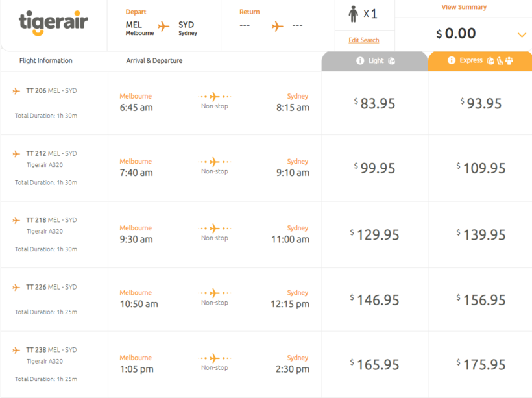
Task: Expand the summary with the orange chevron
Action: point(522,34)
